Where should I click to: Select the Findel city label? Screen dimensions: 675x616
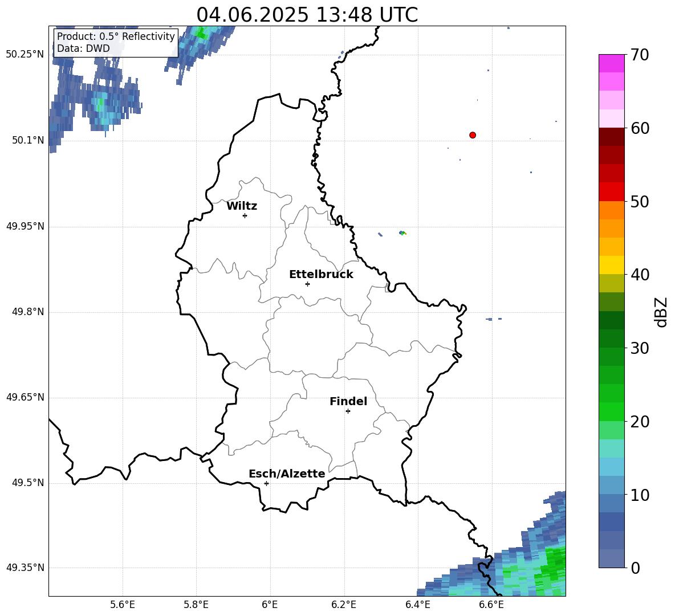348,401
